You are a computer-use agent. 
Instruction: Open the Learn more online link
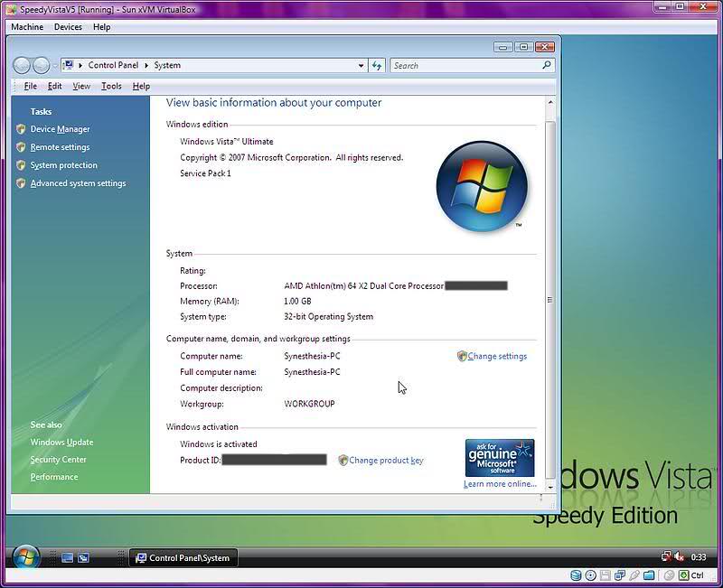tap(500, 484)
